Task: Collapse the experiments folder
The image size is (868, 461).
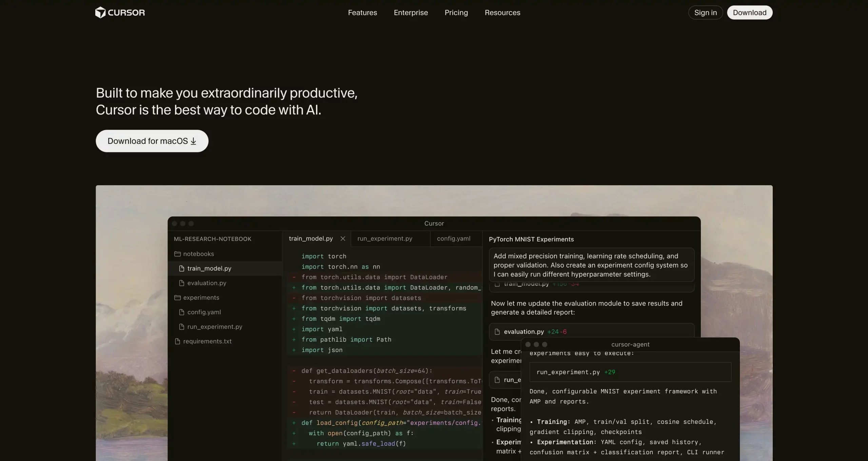Action: [201, 297]
